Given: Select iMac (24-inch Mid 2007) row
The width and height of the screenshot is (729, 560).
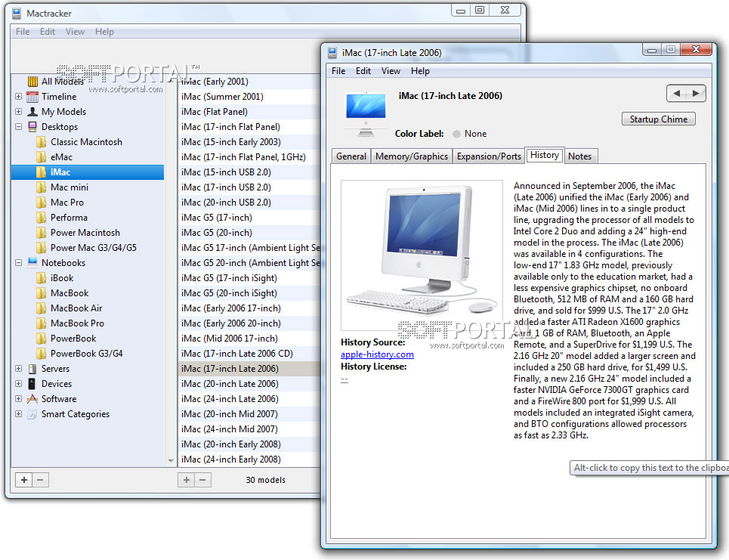Looking at the screenshot, I should pos(249,429).
